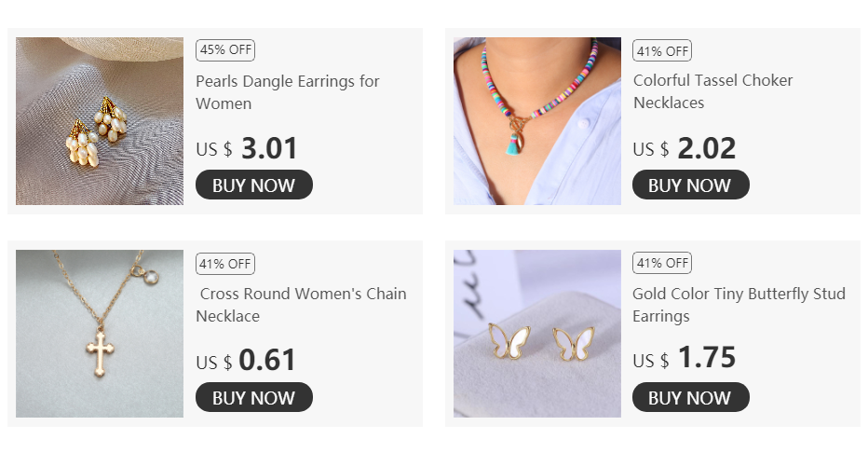Click BUY NOW for Pearls Dangle Earrings

[x=254, y=185]
